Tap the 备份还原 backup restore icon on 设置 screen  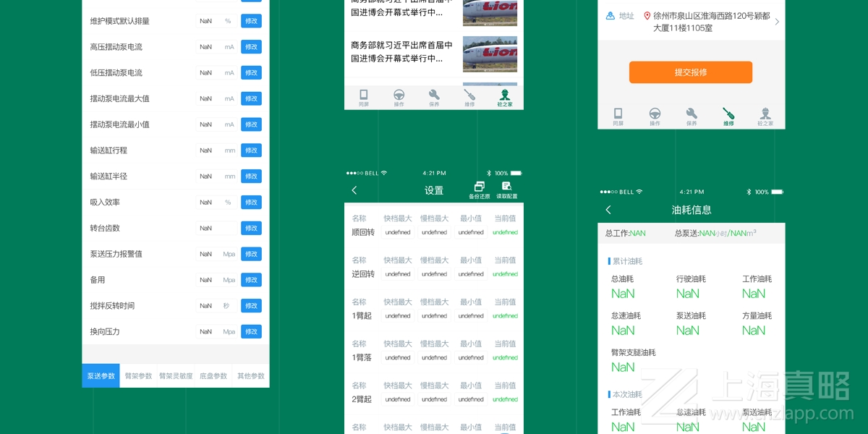tap(479, 187)
